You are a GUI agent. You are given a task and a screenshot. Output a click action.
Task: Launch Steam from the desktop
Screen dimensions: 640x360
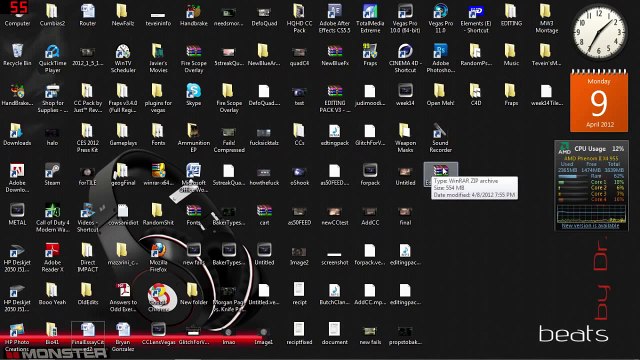pos(52,174)
